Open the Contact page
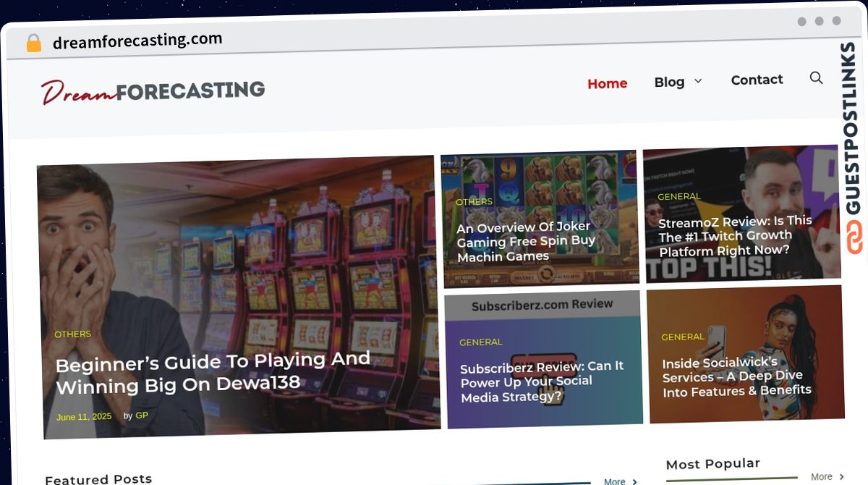This screenshot has width=868, height=485. coord(757,80)
